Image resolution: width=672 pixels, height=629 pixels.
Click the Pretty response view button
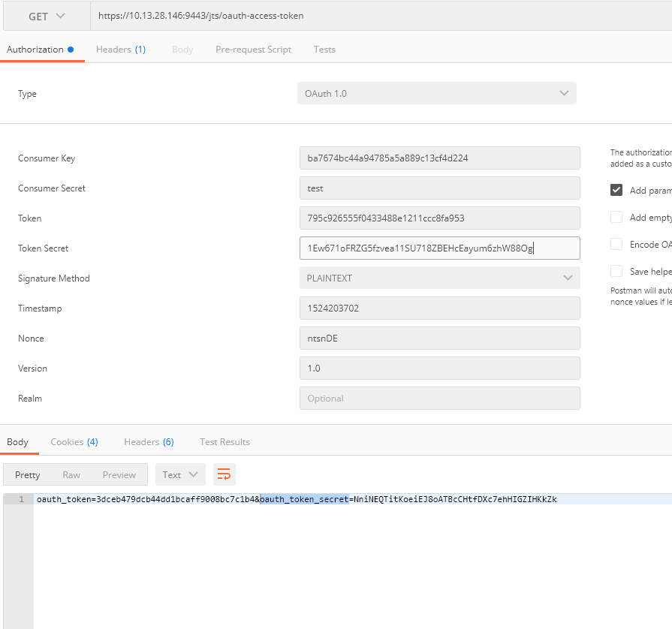[28, 474]
